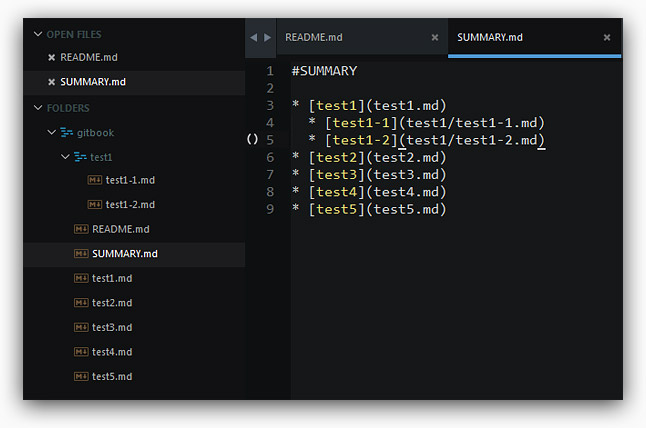Screen dimensions: 646x428
Task: Switch to the README.md tab
Action: coord(314,38)
